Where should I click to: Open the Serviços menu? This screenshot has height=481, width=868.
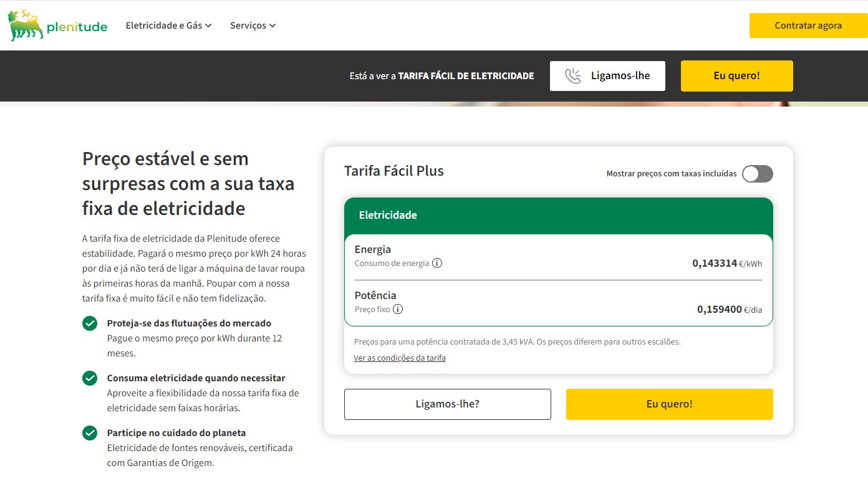click(x=248, y=26)
